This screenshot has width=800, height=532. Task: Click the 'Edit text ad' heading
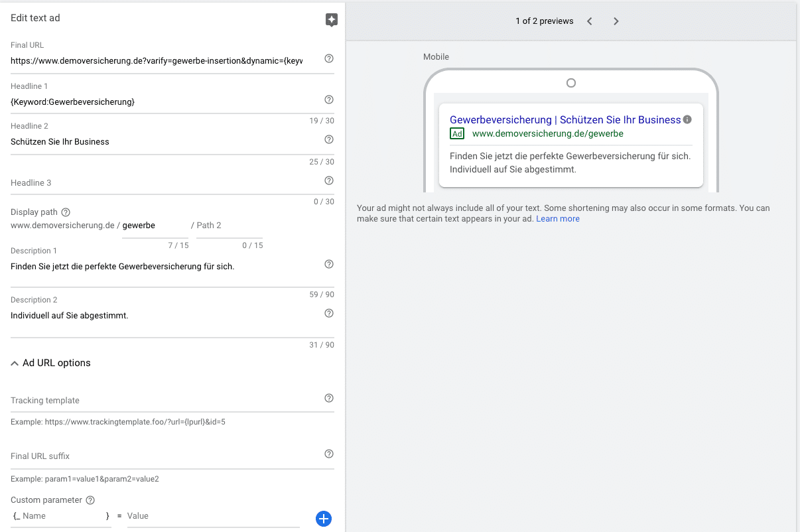pyautogui.click(x=35, y=18)
